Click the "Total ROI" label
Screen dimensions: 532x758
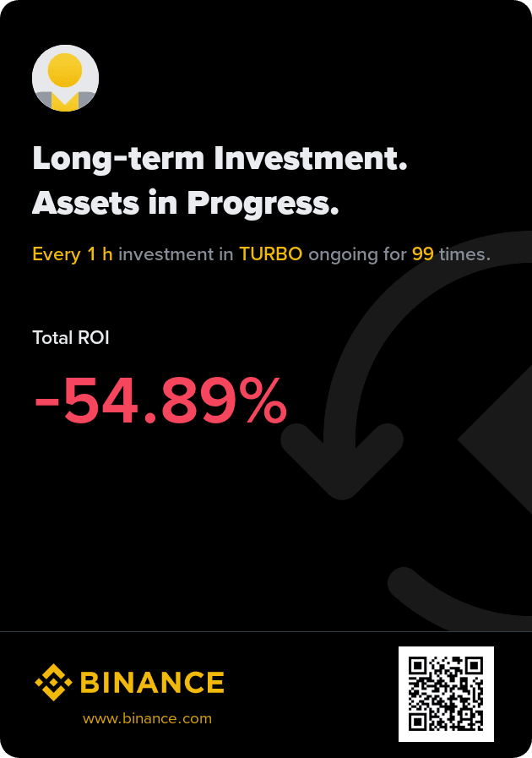[71, 338]
